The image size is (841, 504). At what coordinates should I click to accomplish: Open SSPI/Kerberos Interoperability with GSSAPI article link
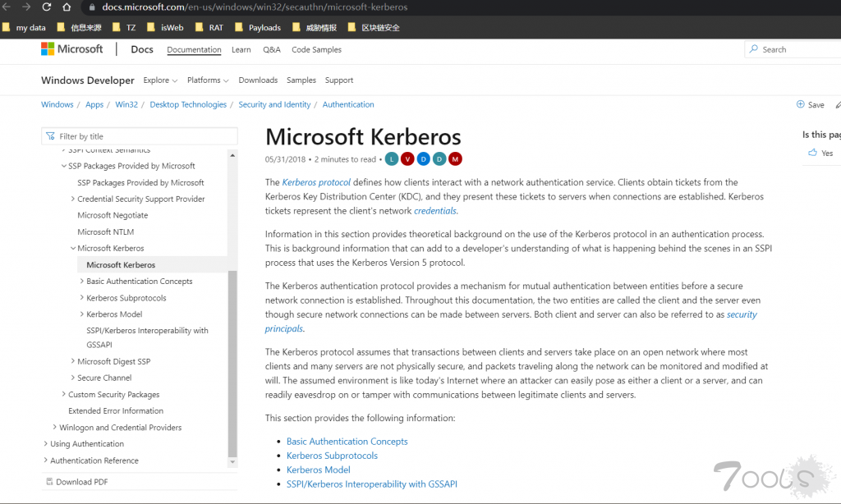coord(372,484)
